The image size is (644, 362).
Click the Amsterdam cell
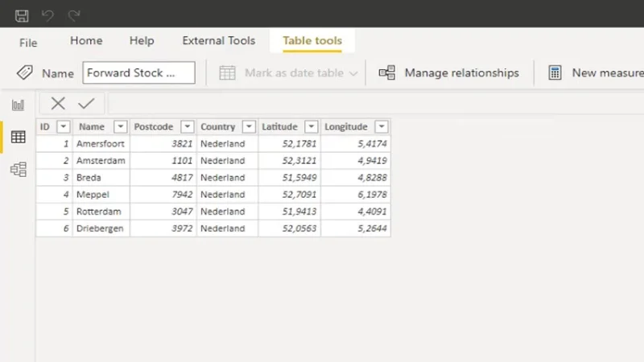[x=101, y=160]
